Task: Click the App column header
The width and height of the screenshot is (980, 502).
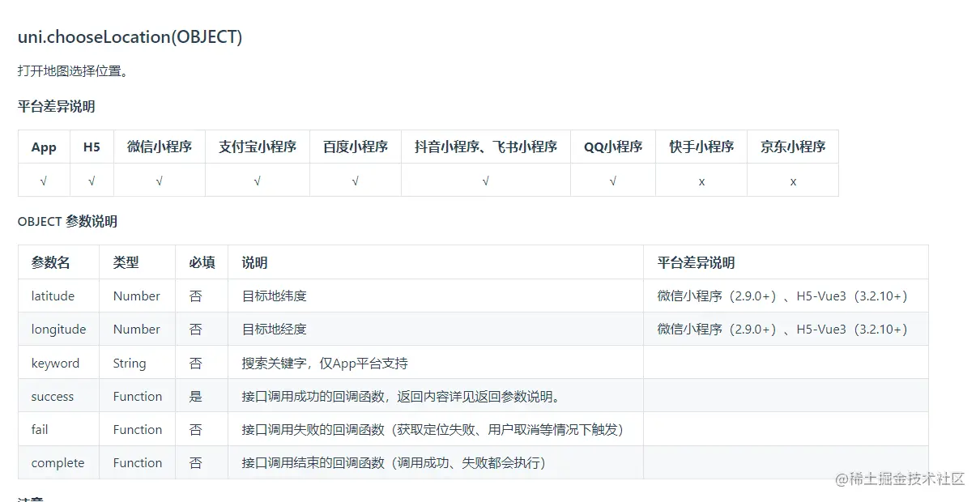Action: coord(44,147)
